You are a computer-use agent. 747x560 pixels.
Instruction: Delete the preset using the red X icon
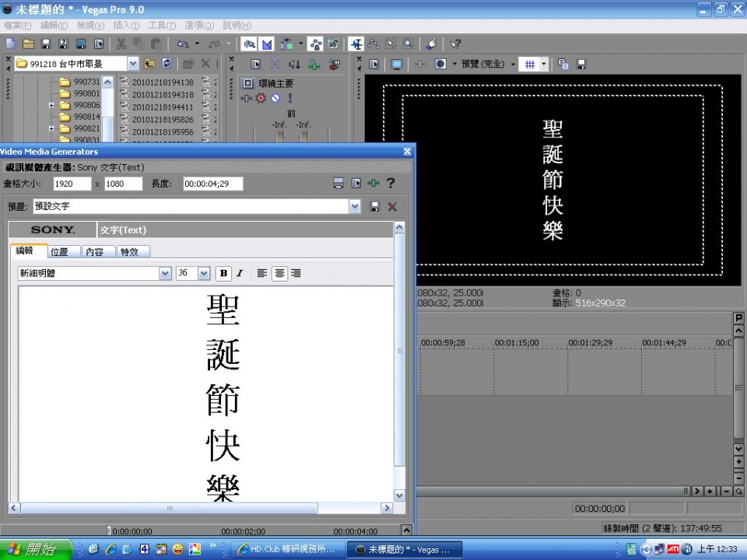pyautogui.click(x=392, y=206)
